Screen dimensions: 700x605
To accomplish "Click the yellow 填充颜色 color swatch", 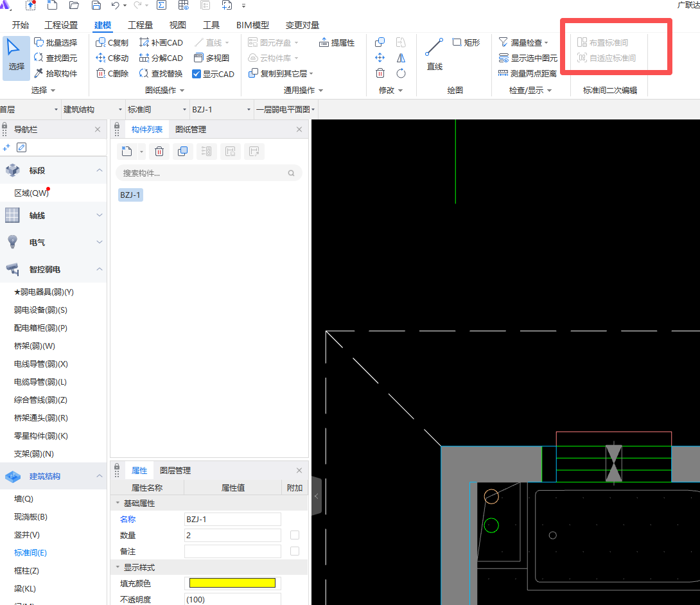I will 232,583.
